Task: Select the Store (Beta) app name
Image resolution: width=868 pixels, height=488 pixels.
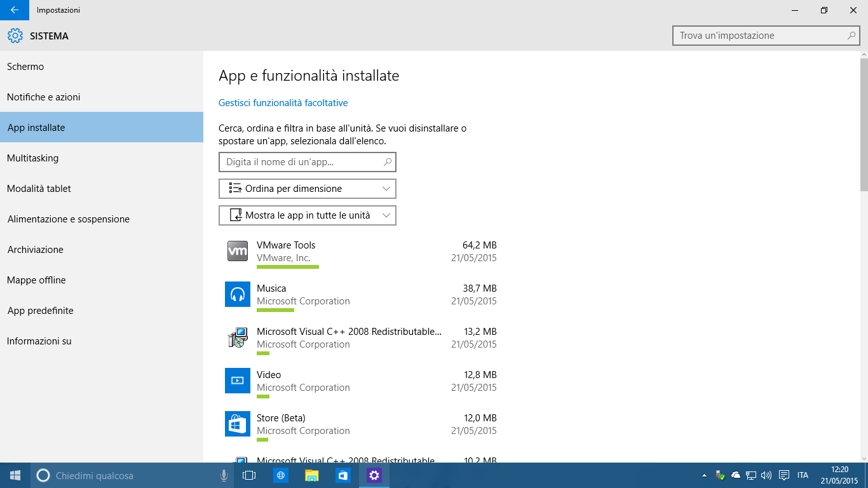Action: [281, 418]
